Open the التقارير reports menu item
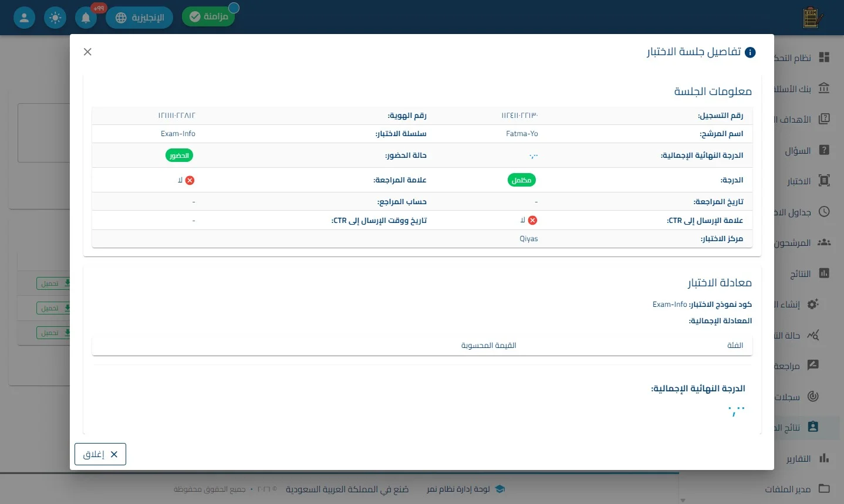 click(x=808, y=458)
